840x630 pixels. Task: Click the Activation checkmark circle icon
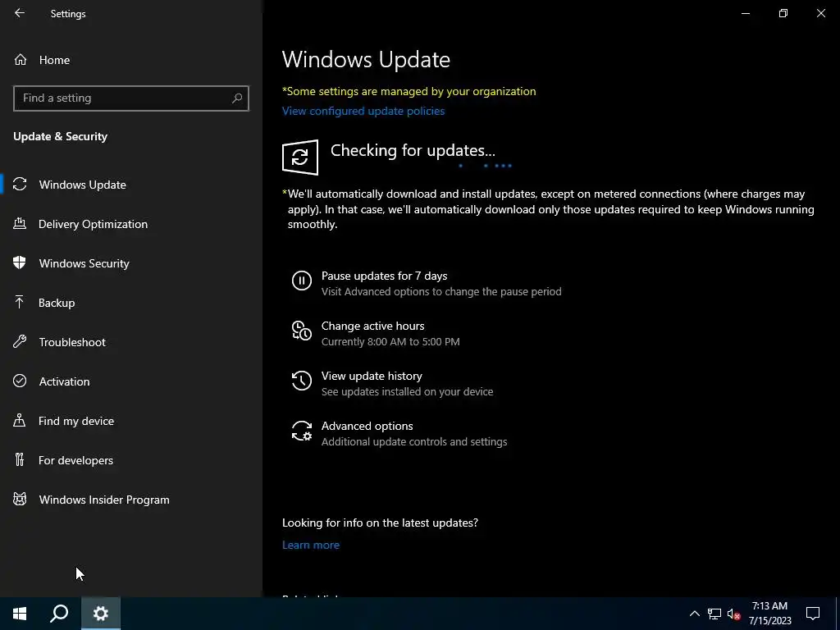point(20,381)
